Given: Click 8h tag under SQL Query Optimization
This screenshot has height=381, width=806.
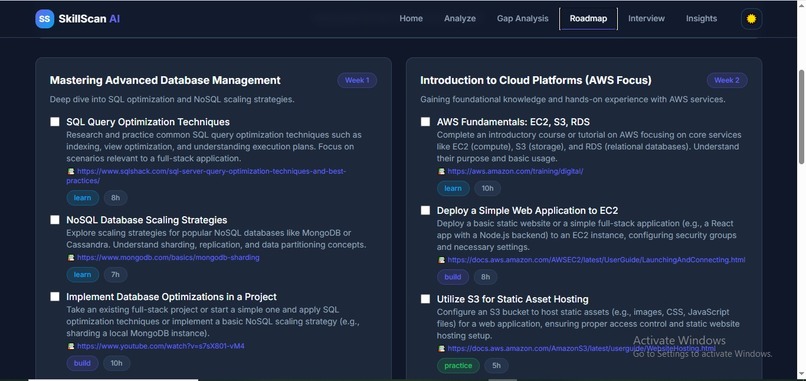Looking at the screenshot, I should pyautogui.click(x=116, y=198).
